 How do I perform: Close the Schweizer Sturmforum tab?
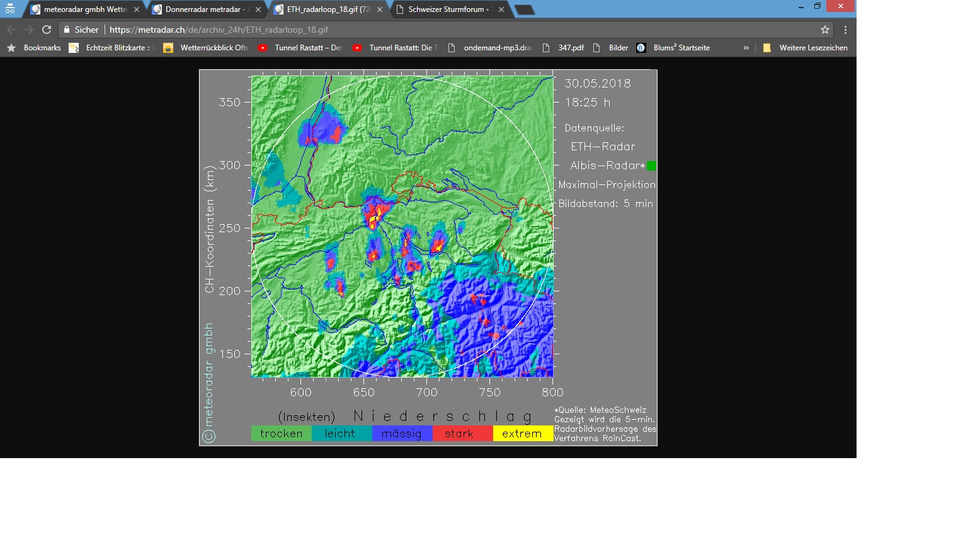point(501,9)
